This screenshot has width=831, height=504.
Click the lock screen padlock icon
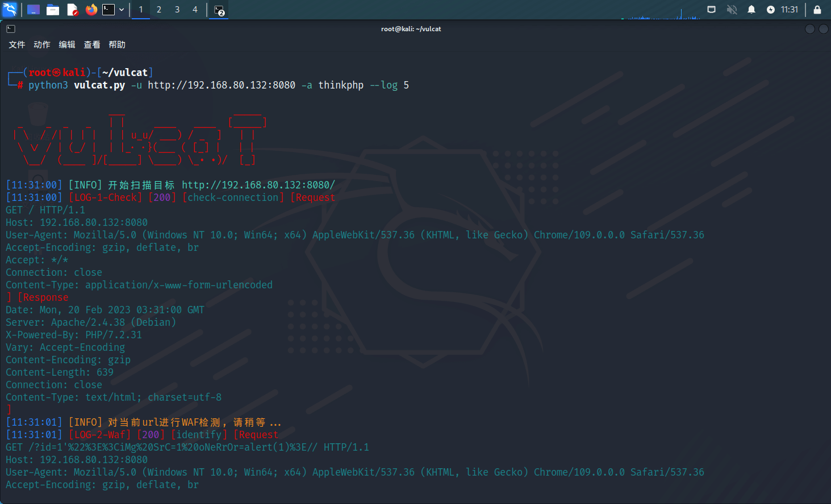click(817, 10)
